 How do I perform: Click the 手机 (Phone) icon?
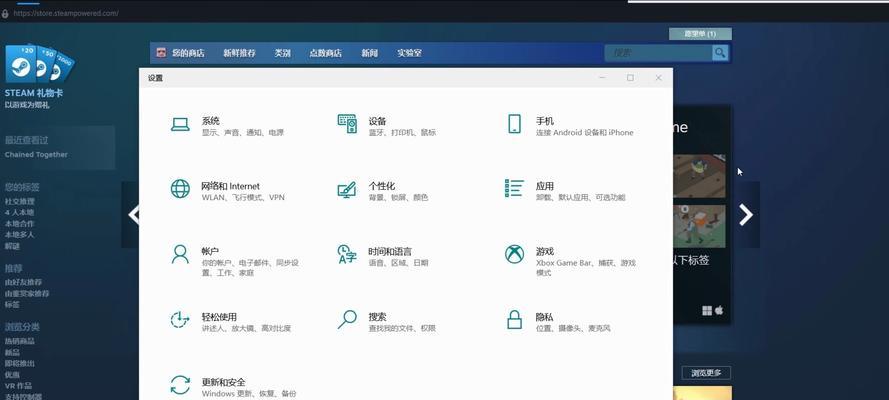click(x=514, y=124)
